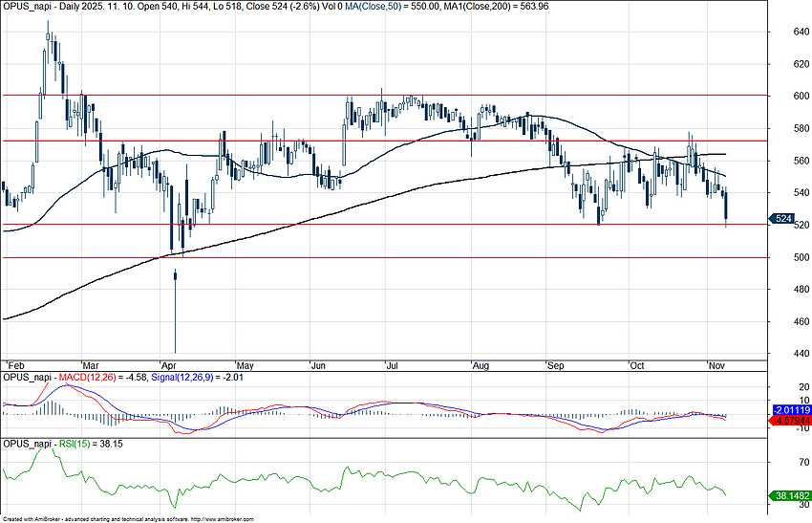Click the green RSI value tag 38.1482
This screenshot has height=523, width=812.
(x=788, y=496)
